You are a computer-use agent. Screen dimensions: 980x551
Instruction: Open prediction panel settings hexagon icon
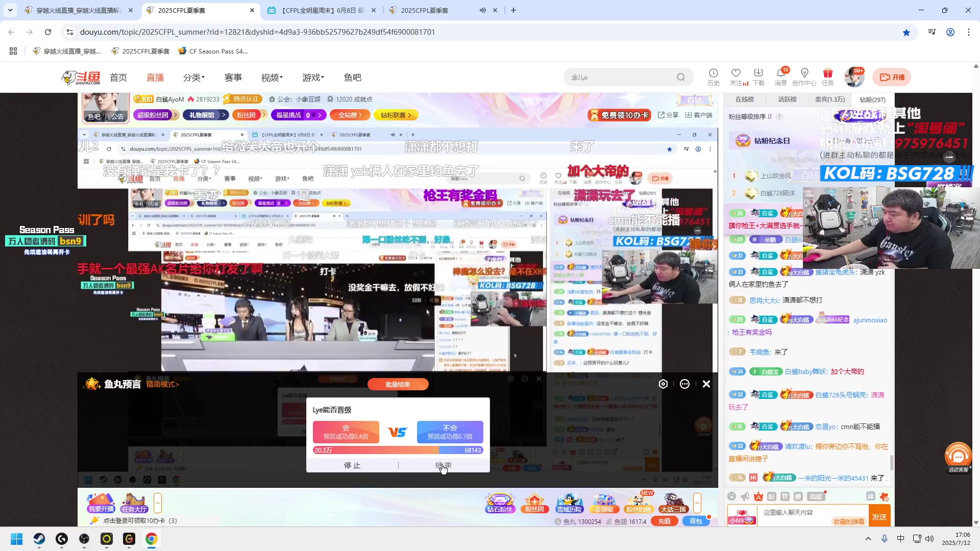663,384
